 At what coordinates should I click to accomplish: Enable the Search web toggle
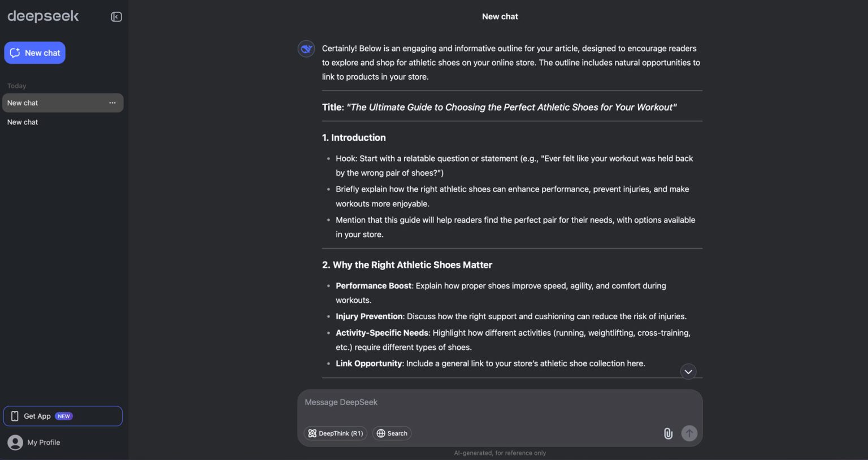[392, 433]
